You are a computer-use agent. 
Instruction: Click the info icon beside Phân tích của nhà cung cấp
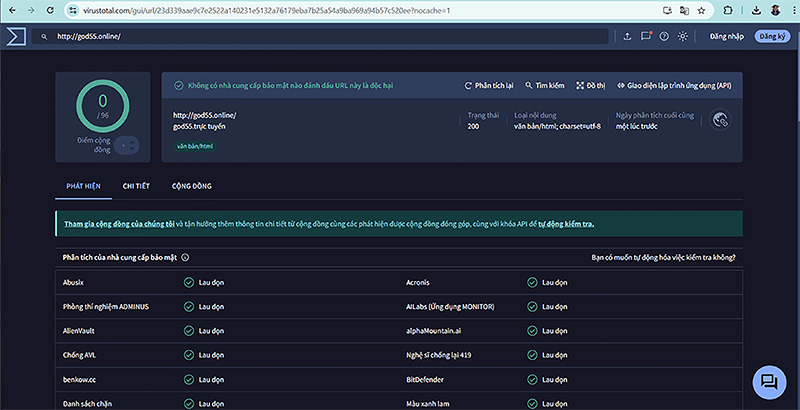(x=185, y=258)
